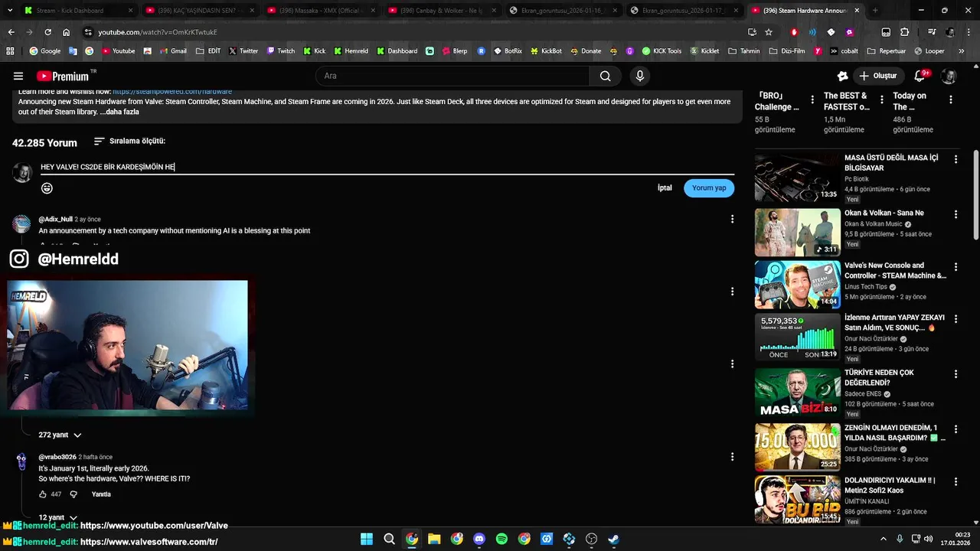Screen dimensions: 980x551
Task: Click the Oluştur create button
Action: click(x=878, y=76)
